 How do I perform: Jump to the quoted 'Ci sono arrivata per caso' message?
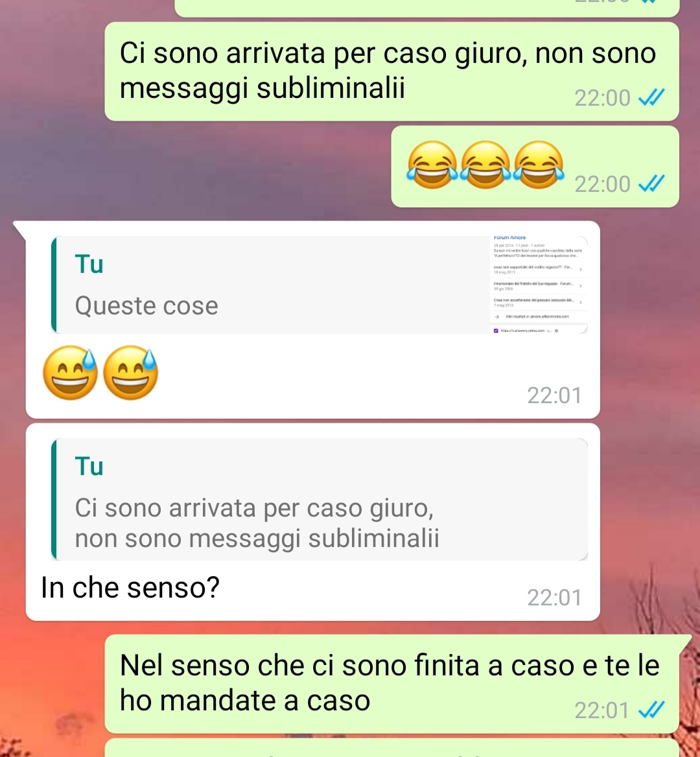coord(320,499)
